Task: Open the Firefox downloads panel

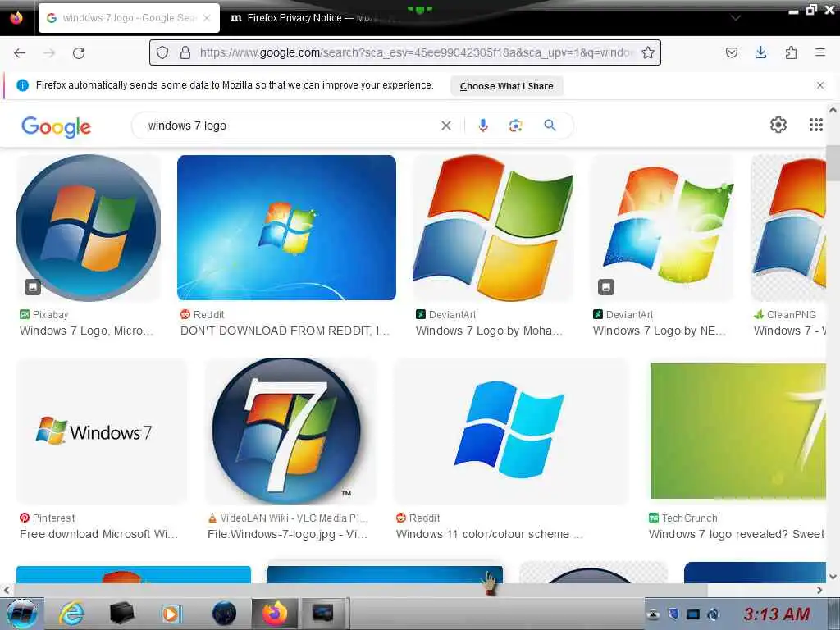Action: click(760, 52)
